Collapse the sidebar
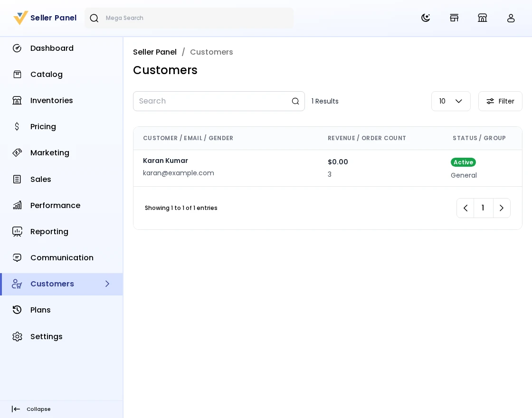The height and width of the screenshot is (418, 532). (x=31, y=409)
